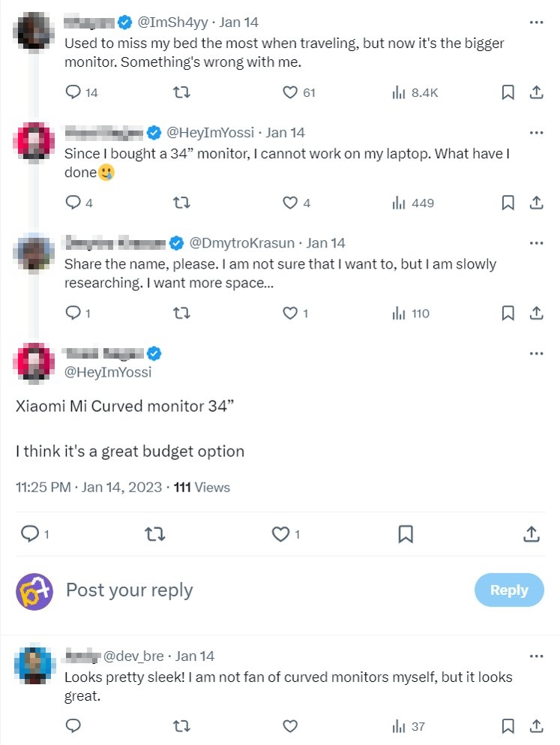Open more options for @ImSh4yy tweet
Image resolution: width=560 pixels, height=745 pixels.
pyautogui.click(x=536, y=23)
